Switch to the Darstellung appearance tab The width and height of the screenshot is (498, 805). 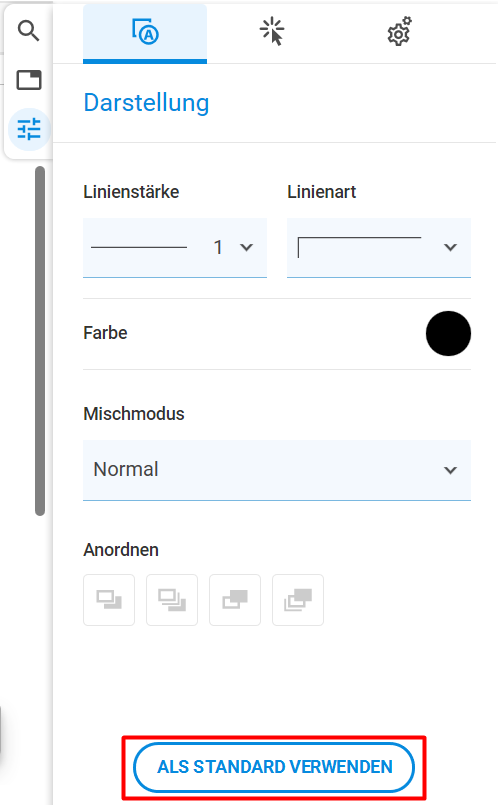[x=145, y=33]
